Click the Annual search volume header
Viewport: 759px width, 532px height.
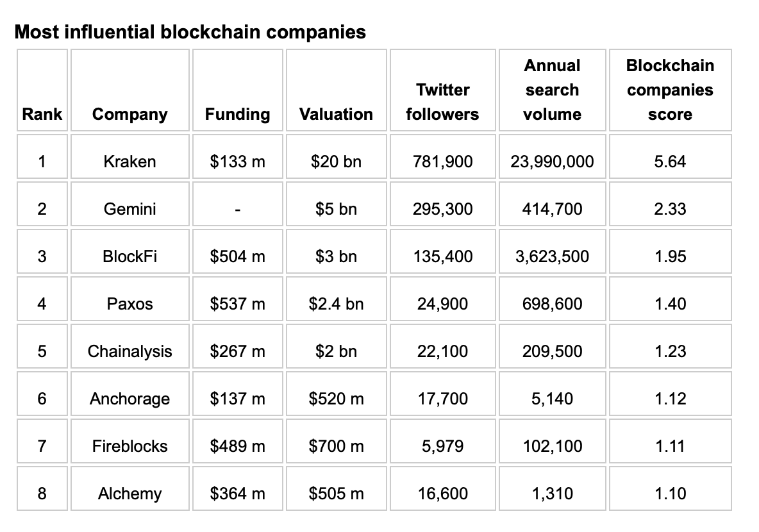click(553, 90)
